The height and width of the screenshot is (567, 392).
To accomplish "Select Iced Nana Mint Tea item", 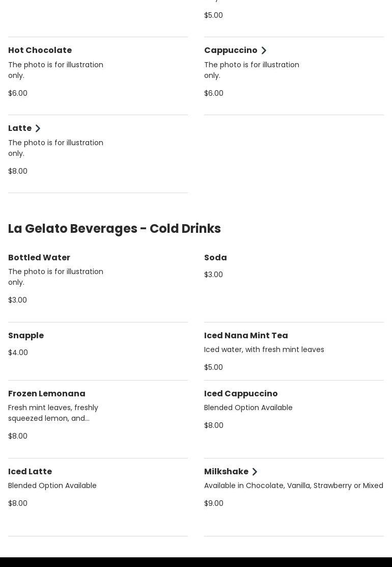I will coord(246,336).
